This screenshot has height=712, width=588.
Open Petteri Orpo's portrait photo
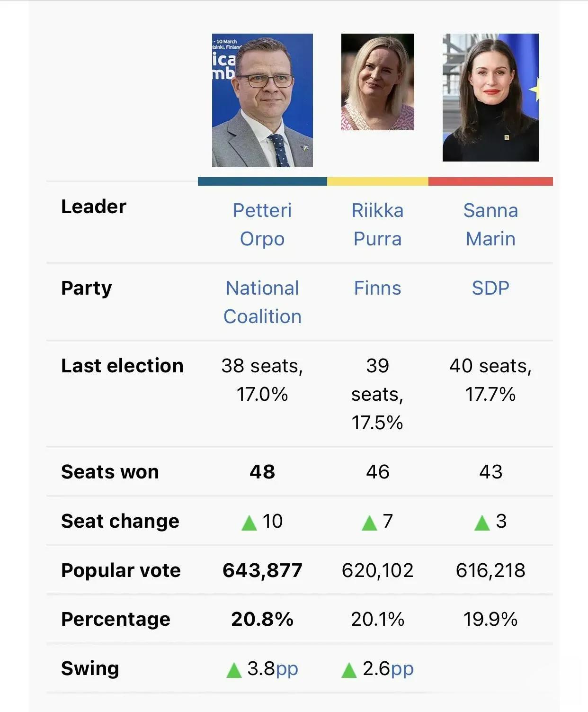pos(262,100)
